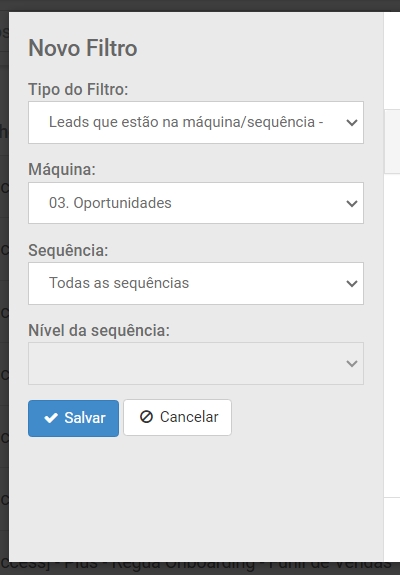Click the Novo Filtro heading
The image size is (400, 575).
[83, 48]
